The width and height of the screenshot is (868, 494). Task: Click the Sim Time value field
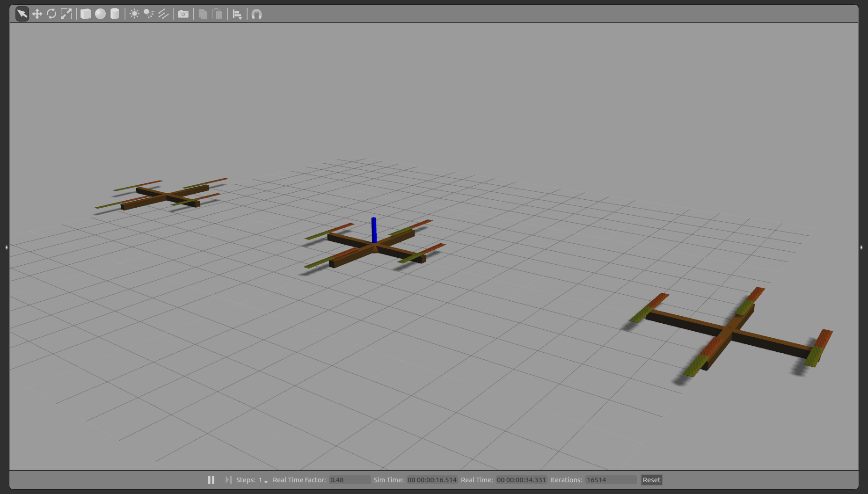(432, 480)
